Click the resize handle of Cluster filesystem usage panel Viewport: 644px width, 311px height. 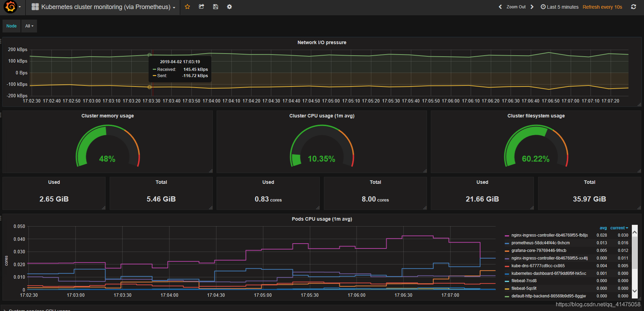tap(639, 171)
